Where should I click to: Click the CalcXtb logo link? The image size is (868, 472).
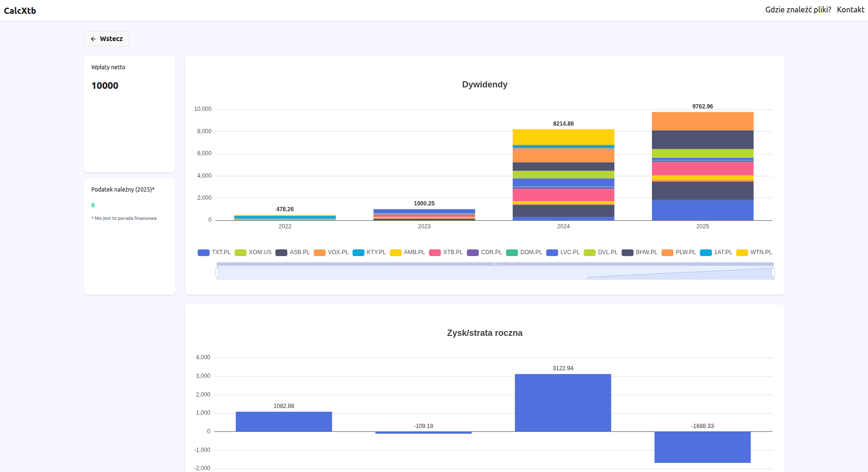[x=20, y=11]
